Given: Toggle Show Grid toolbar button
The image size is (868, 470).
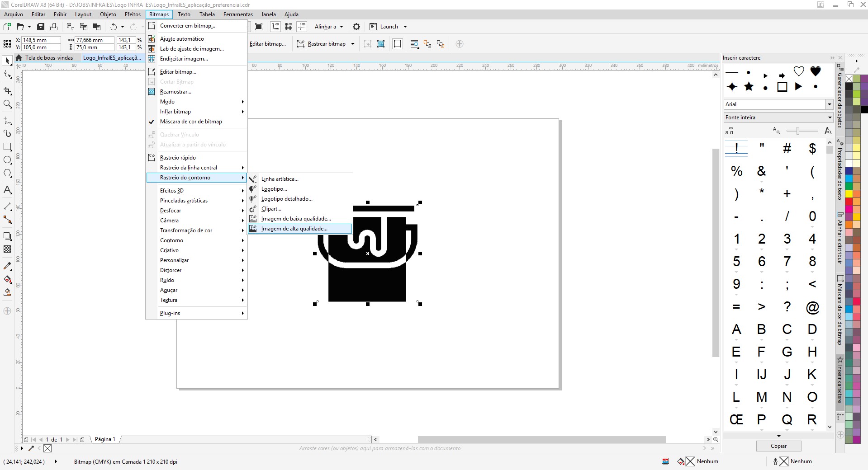Looking at the screenshot, I should [289, 27].
